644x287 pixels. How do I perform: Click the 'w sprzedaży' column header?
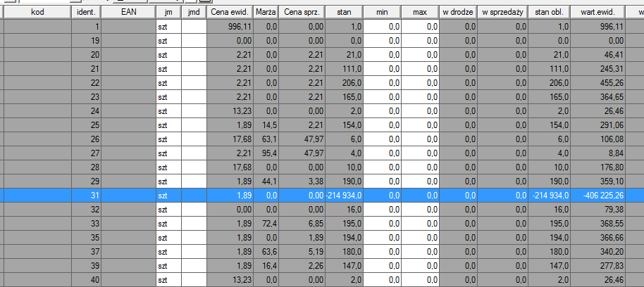[x=503, y=13]
